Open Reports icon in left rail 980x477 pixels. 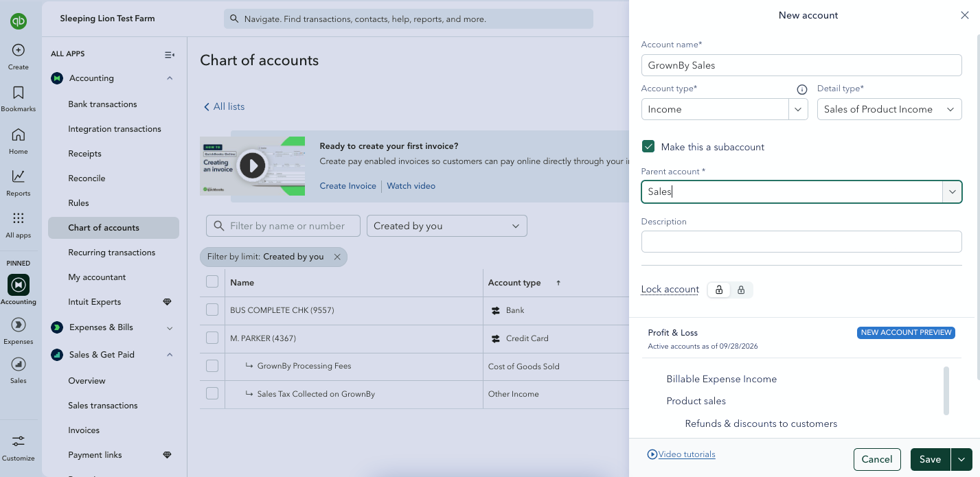coord(19,176)
